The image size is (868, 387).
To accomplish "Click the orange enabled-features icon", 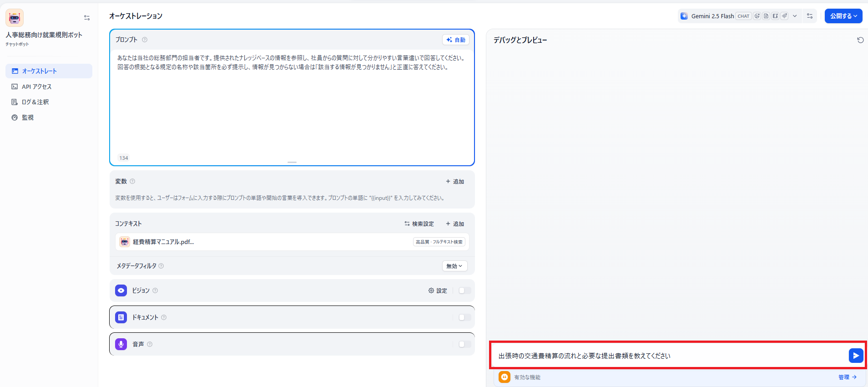I will click(x=505, y=377).
